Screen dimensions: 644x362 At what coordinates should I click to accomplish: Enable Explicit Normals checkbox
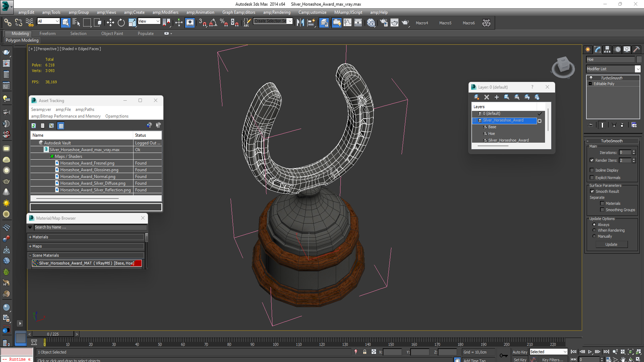[592, 178]
